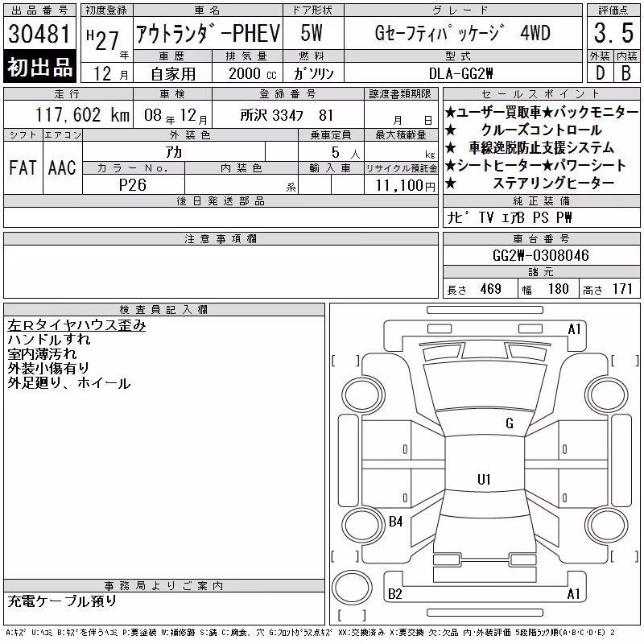Select grade Gセーフティパッケージ 4WD
The height and width of the screenshot is (644, 644).
462,33
